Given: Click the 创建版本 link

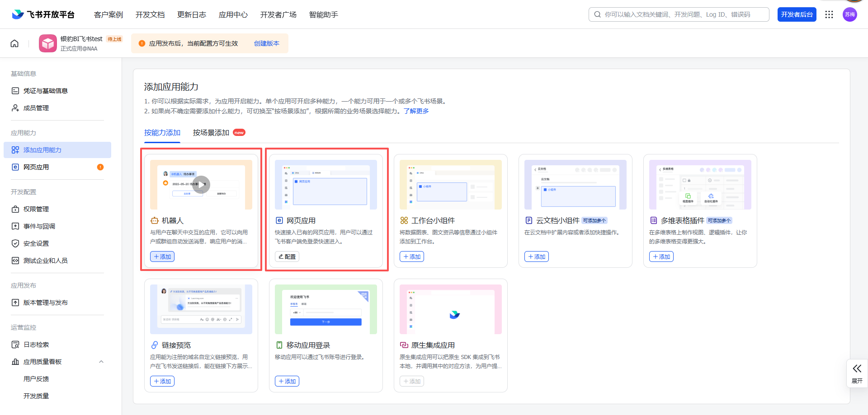Looking at the screenshot, I should (266, 43).
